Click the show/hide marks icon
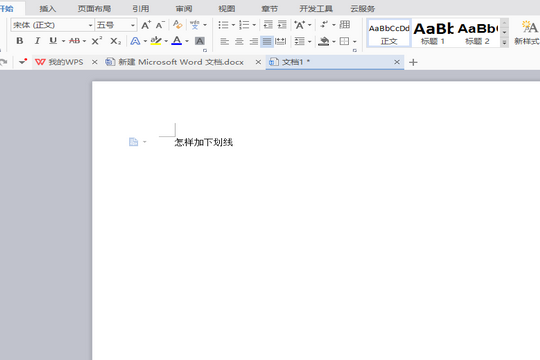The height and width of the screenshot is (360, 540). coord(324,24)
